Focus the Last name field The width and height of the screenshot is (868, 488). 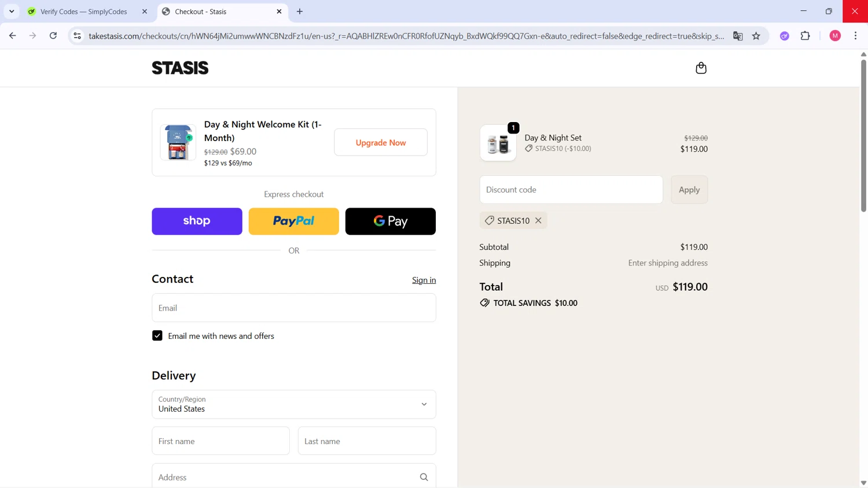point(367,441)
